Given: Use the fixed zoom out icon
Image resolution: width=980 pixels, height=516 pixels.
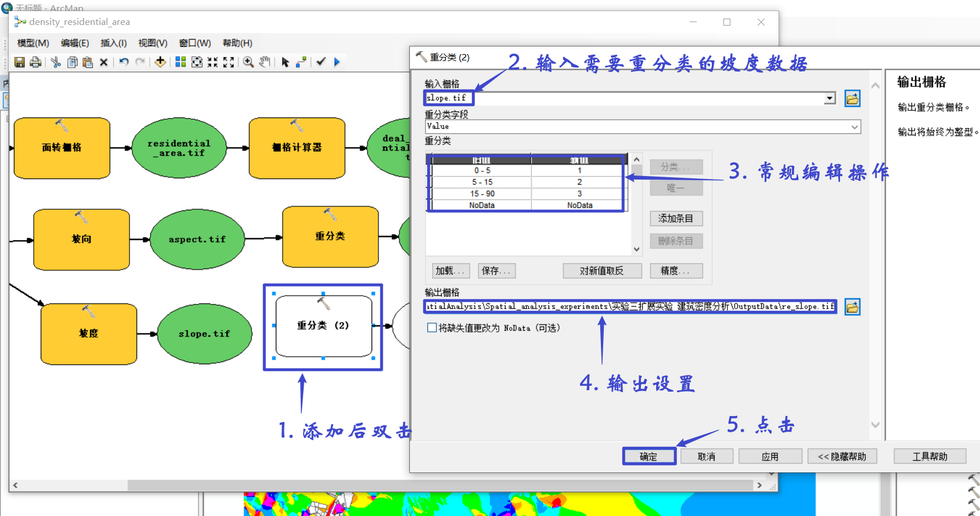Looking at the screenshot, I should (x=229, y=62).
